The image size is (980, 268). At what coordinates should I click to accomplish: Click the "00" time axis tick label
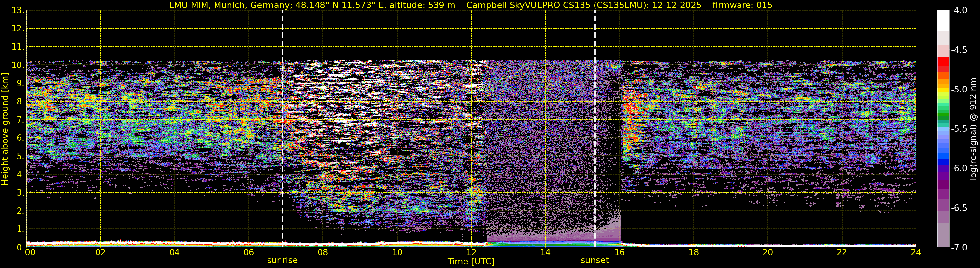(x=30, y=252)
